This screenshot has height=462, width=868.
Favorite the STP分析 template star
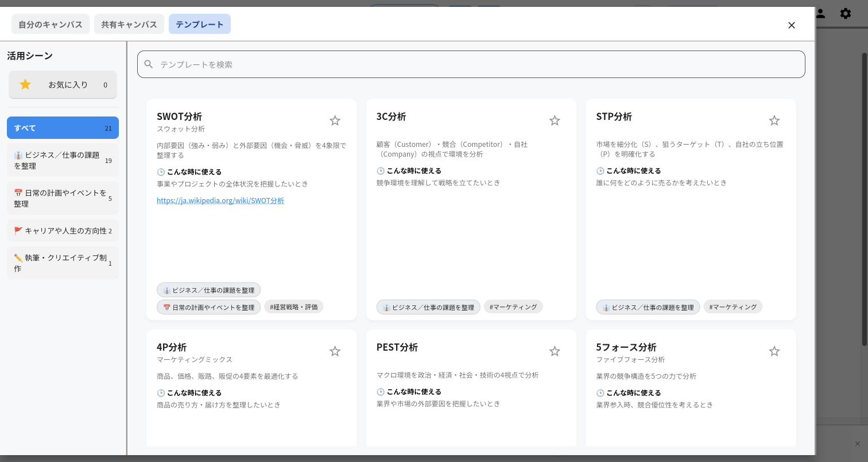(x=774, y=121)
